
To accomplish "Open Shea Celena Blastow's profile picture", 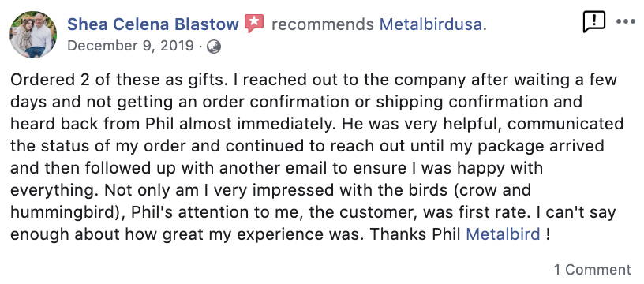I will (33, 35).
